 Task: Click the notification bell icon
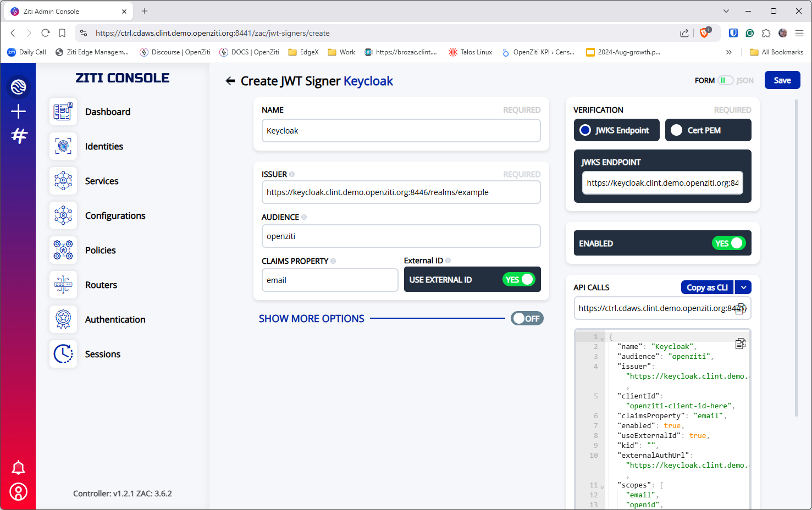tap(18, 468)
